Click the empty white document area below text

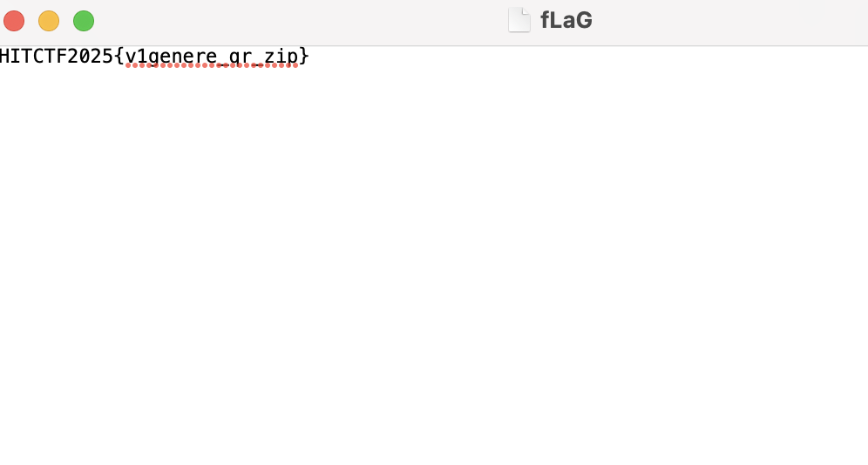coord(434,266)
